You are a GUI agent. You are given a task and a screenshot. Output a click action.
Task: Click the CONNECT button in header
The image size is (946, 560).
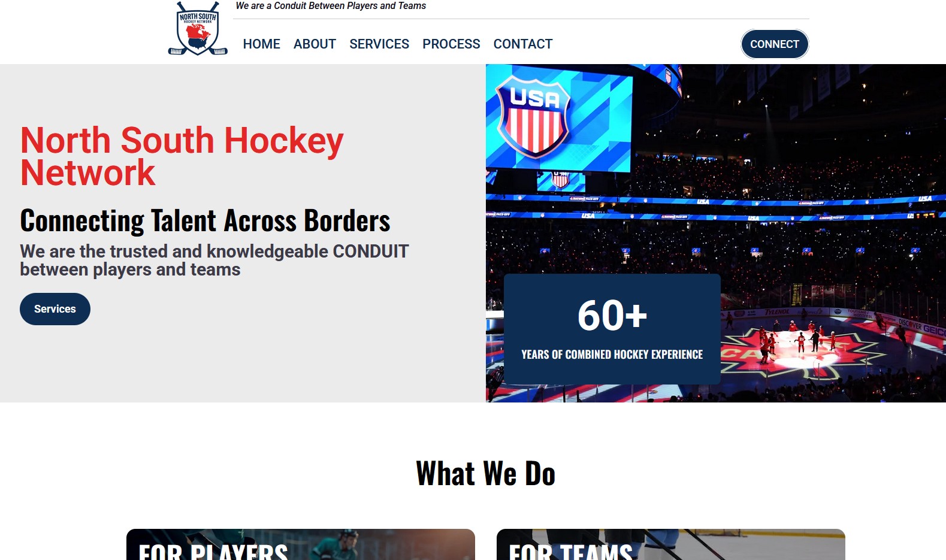coord(775,44)
